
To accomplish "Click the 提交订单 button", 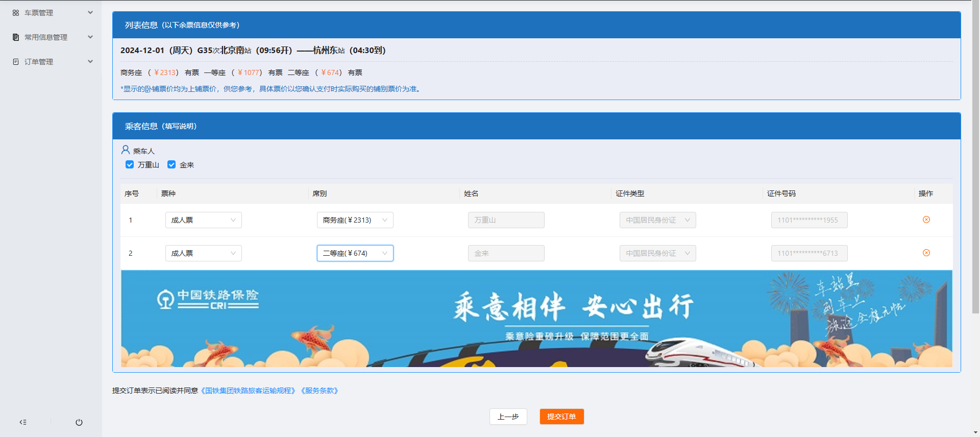I will [561, 417].
